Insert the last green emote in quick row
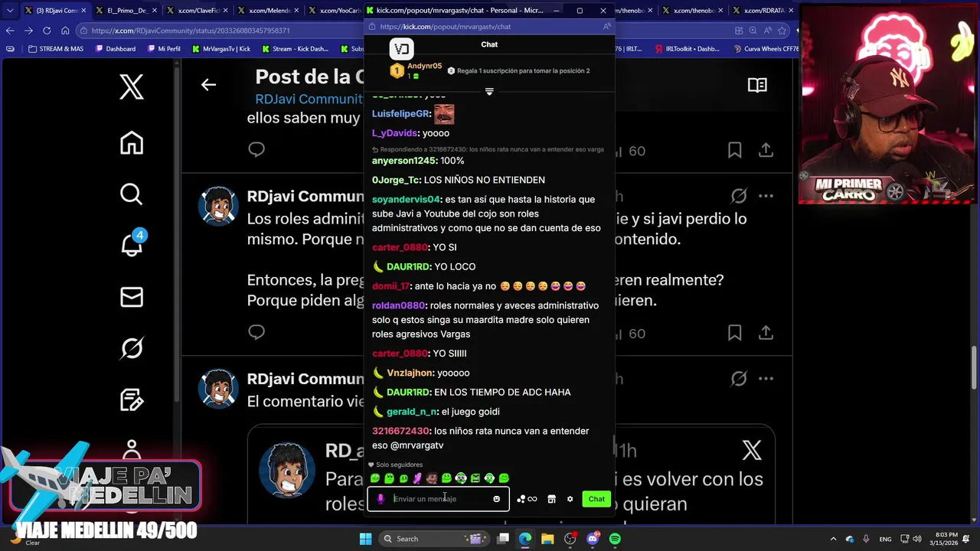 [504, 478]
